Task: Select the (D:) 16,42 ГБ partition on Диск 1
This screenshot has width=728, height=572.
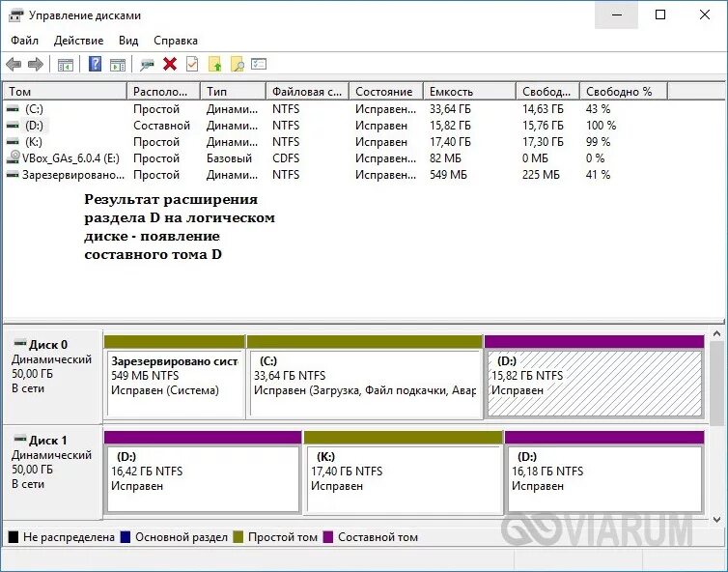Action: pyautogui.click(x=203, y=472)
